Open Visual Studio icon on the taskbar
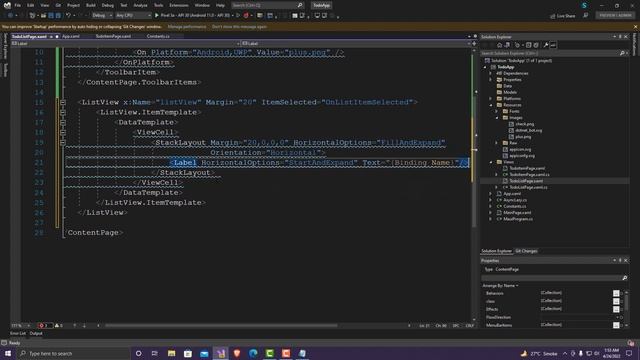Screen dimensions: 640x360 [x=221, y=353]
